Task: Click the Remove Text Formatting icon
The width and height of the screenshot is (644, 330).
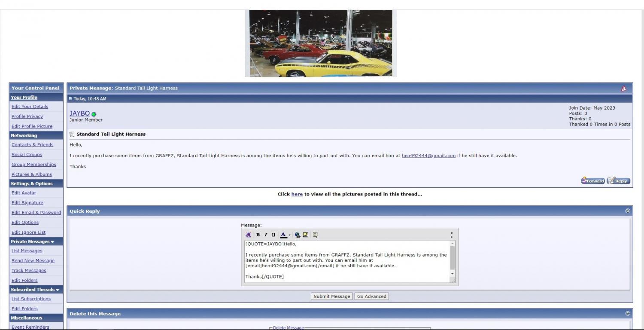Action: point(248,235)
